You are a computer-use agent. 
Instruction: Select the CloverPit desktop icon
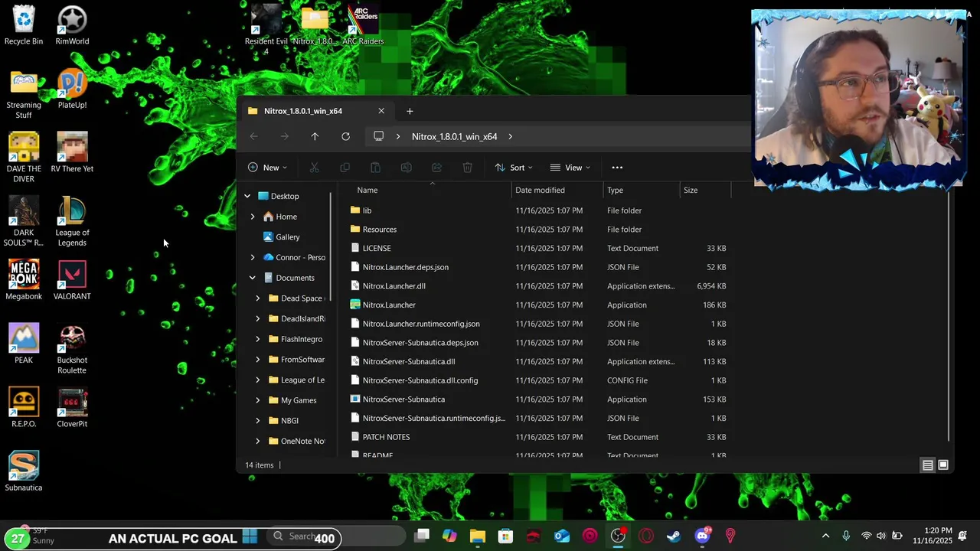click(72, 408)
